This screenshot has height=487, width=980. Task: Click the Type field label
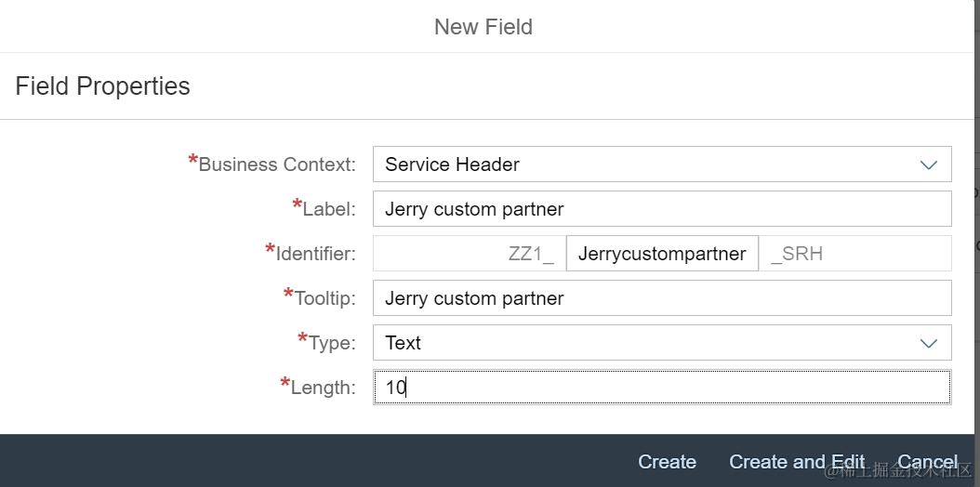(332, 343)
